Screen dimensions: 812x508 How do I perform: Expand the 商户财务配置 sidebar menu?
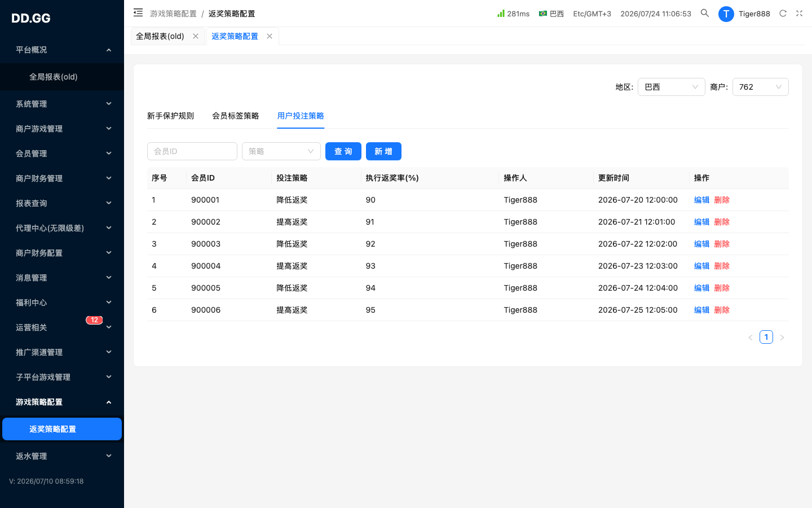(x=62, y=253)
